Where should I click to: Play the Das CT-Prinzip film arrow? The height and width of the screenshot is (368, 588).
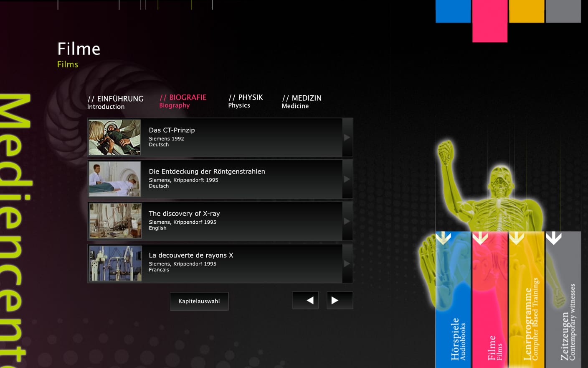point(347,138)
